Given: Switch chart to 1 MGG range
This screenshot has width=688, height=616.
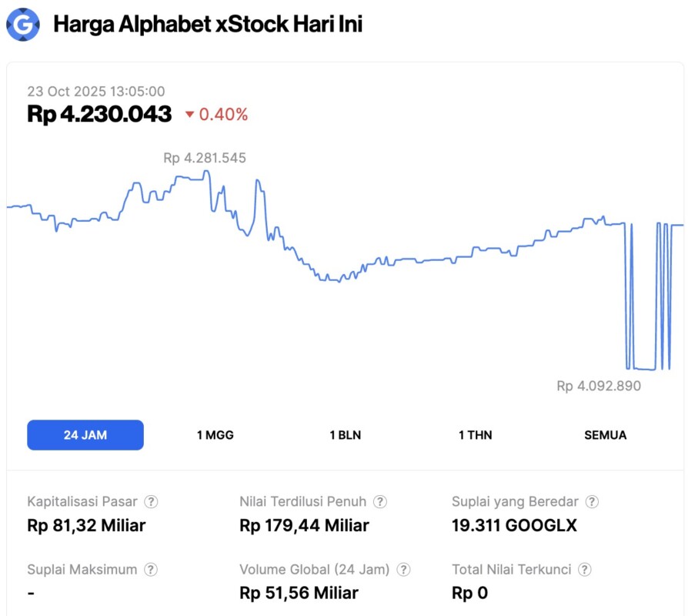Looking at the screenshot, I should pos(215,435).
